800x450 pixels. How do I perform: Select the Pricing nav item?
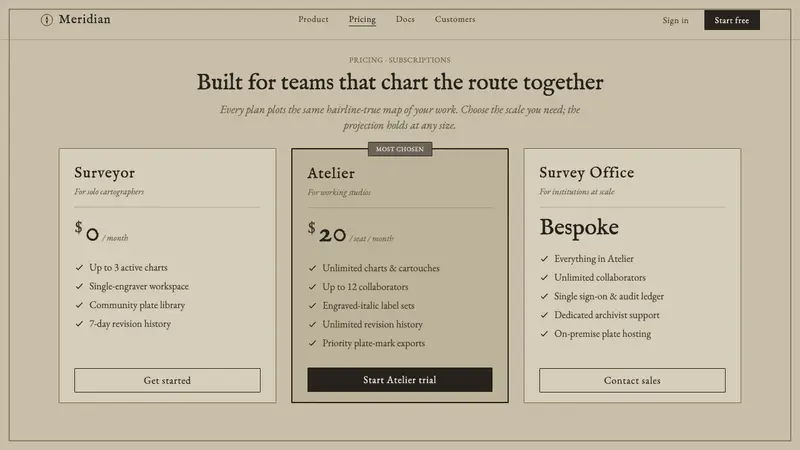362,19
